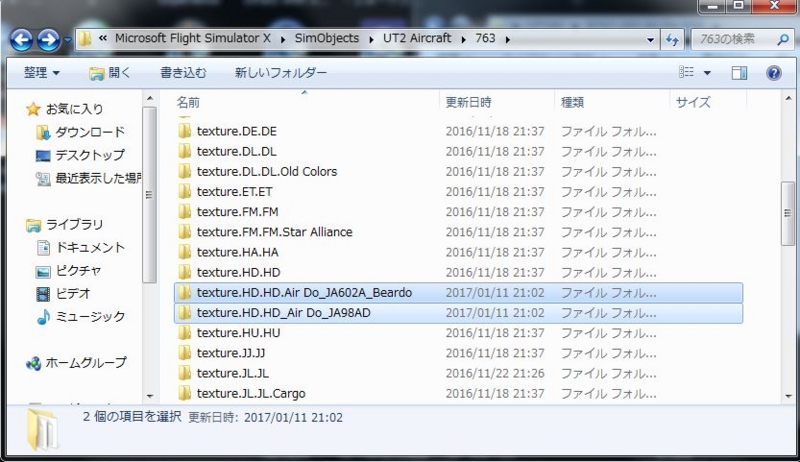
Task: Click folder icon of texture.DE.DE
Action: 184,131
